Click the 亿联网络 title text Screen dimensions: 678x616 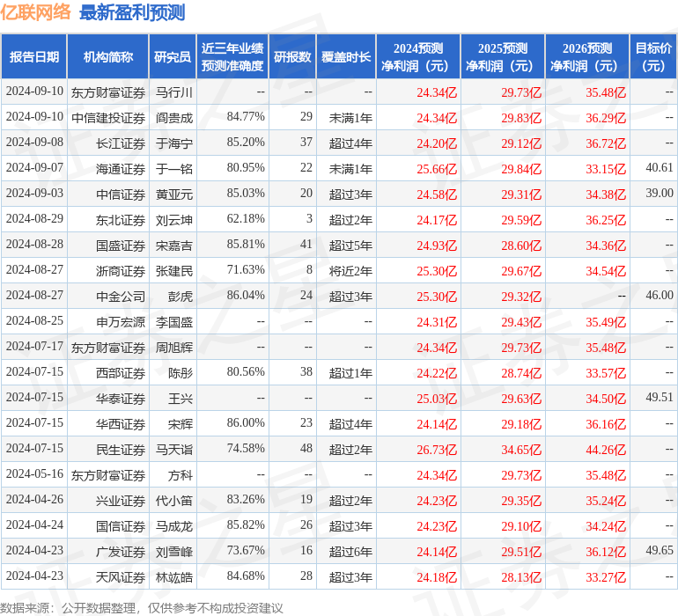(35, 11)
